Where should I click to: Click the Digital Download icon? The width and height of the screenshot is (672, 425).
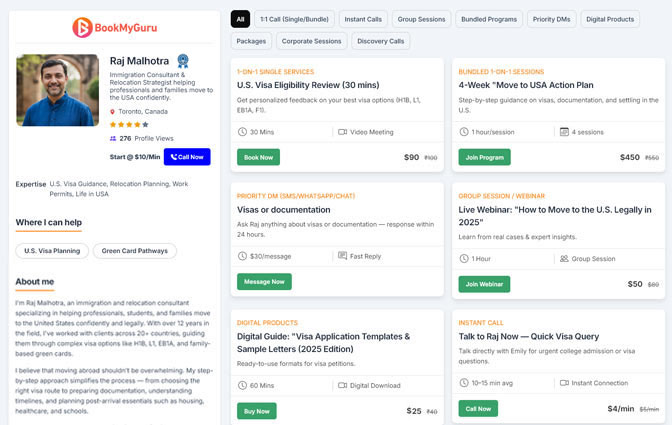[x=342, y=384]
